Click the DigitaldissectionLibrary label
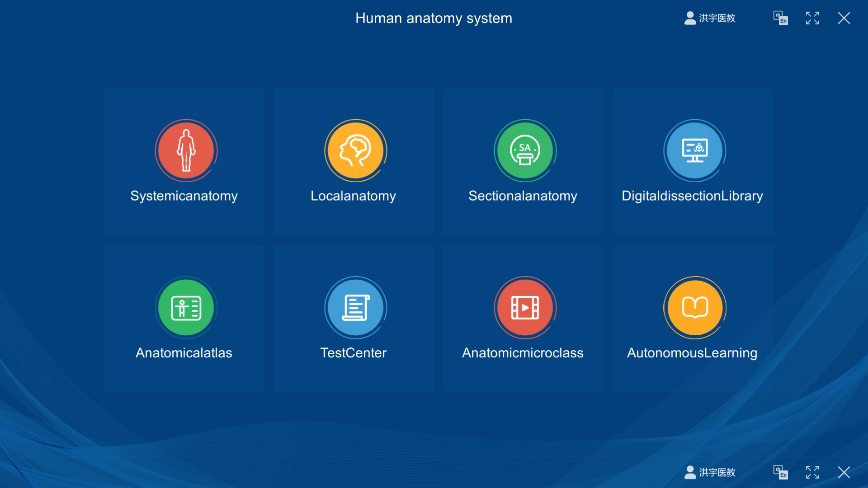This screenshot has width=868, height=488. tap(692, 196)
